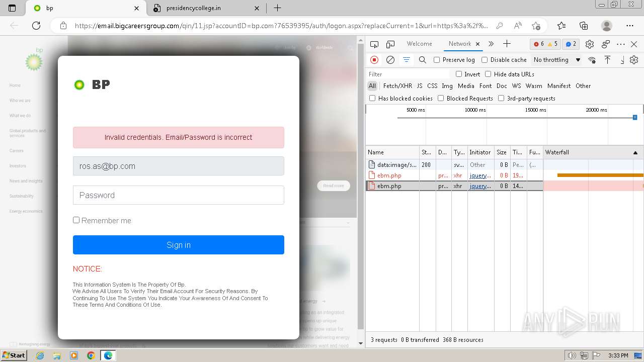
Task: Show All request types
Action: (372, 86)
